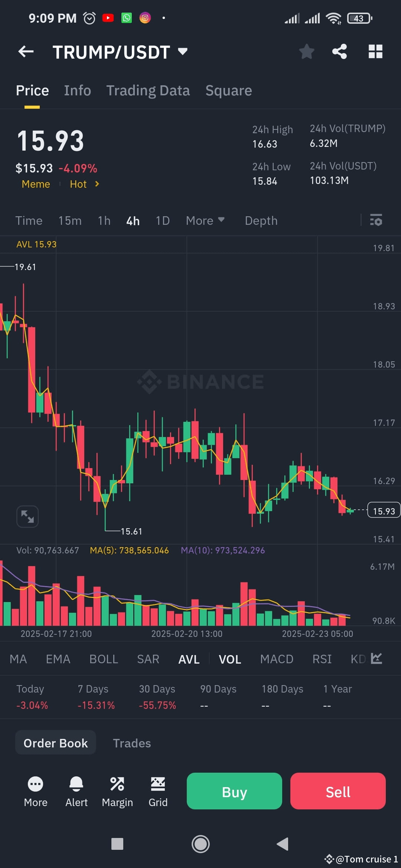Switch to the Trading Data tab
This screenshot has width=401, height=868.
pos(148,90)
